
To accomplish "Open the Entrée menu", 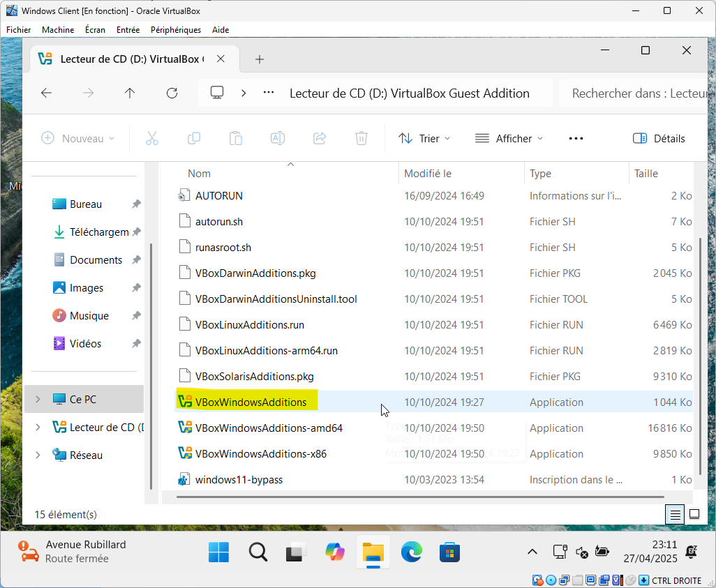I will click(128, 30).
